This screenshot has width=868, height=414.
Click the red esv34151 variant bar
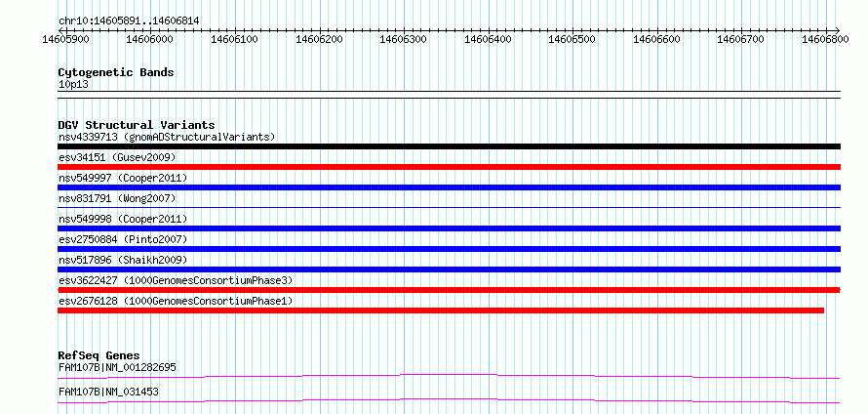click(x=449, y=167)
